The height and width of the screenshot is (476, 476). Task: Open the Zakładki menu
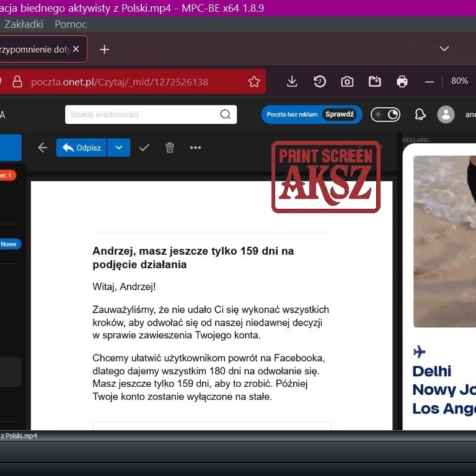(24, 24)
